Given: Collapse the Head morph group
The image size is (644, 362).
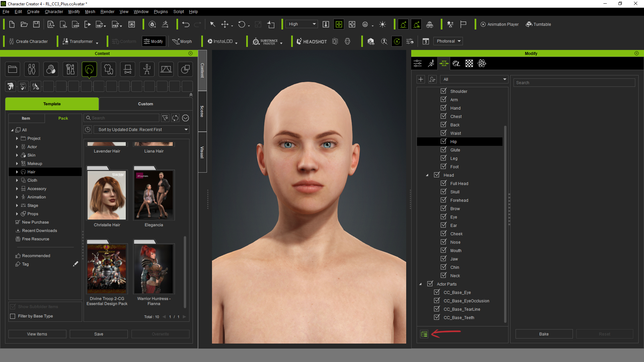Looking at the screenshot, I should pos(427,175).
